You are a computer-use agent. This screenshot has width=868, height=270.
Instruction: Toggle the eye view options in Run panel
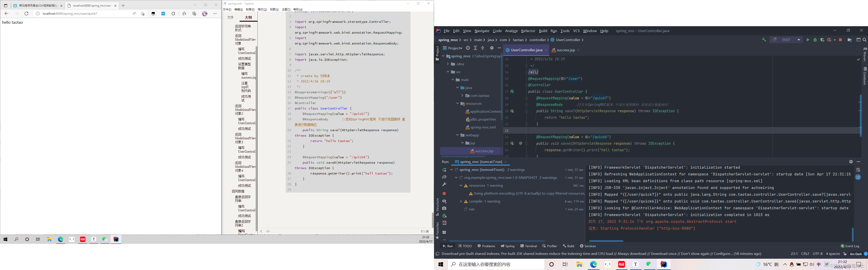pyautogui.click(x=444, y=201)
